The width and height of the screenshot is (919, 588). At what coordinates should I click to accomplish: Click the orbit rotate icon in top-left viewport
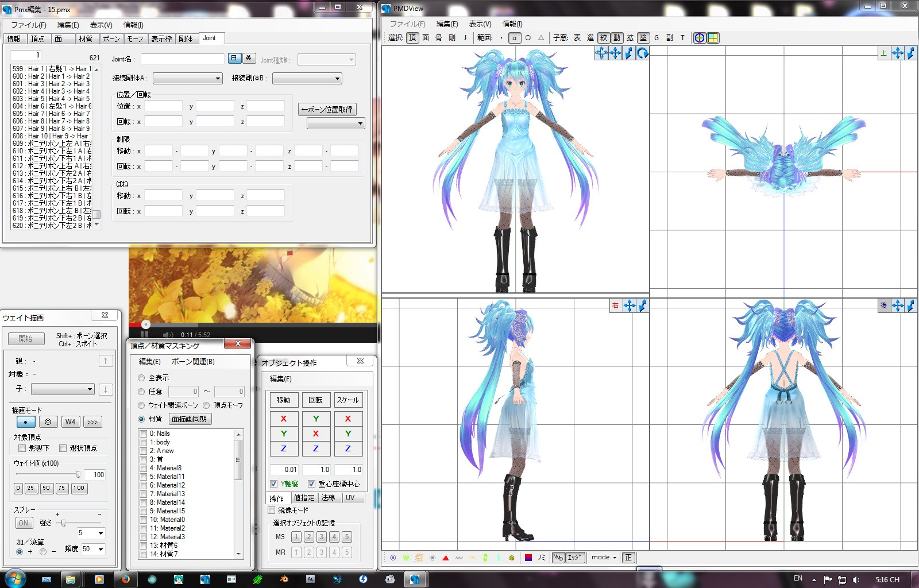pos(601,53)
